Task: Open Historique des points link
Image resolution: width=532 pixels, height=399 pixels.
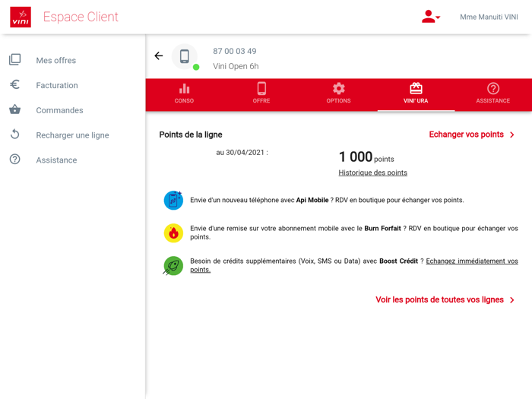Action: click(373, 173)
